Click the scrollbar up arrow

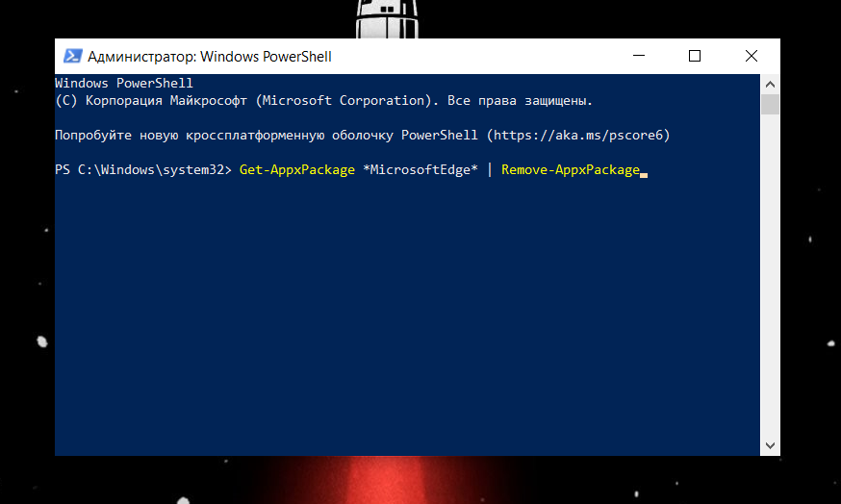click(770, 85)
